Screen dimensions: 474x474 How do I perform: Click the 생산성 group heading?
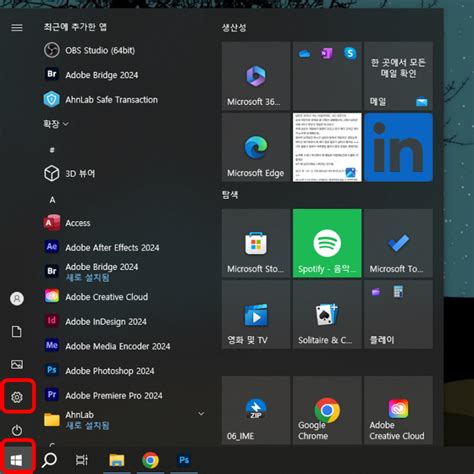point(234,28)
